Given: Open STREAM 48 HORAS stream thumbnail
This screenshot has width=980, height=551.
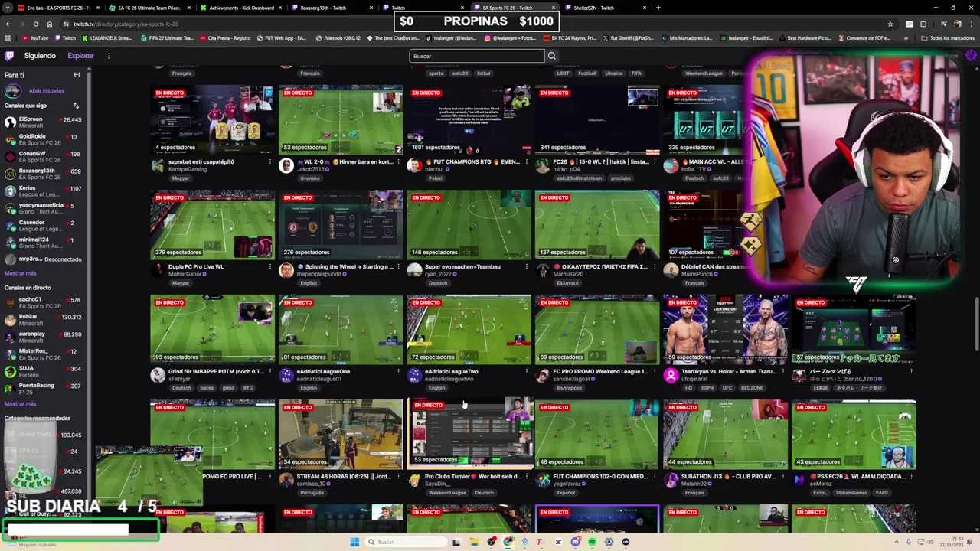Looking at the screenshot, I should click(x=341, y=434).
